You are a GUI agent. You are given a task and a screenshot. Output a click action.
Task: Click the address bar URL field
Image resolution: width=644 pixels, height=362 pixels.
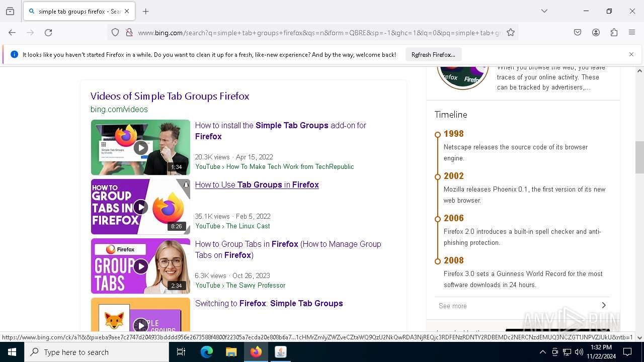(320, 33)
